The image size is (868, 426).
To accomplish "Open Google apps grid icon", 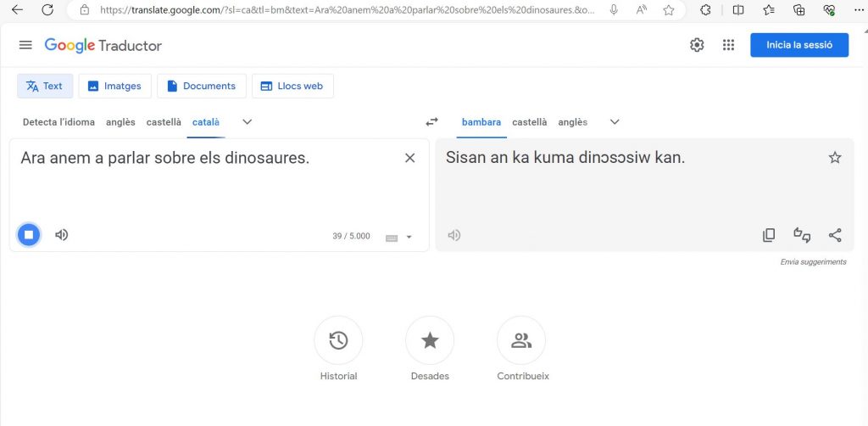I will coord(728,46).
